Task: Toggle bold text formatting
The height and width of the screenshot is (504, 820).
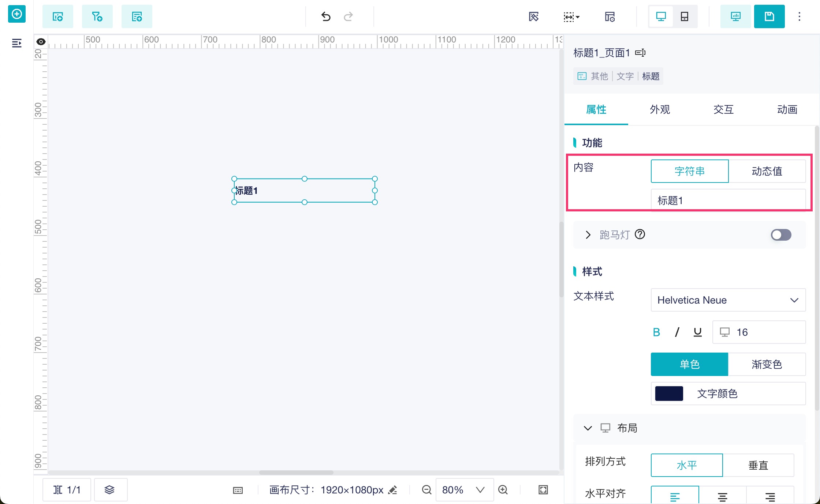Action: click(x=656, y=332)
